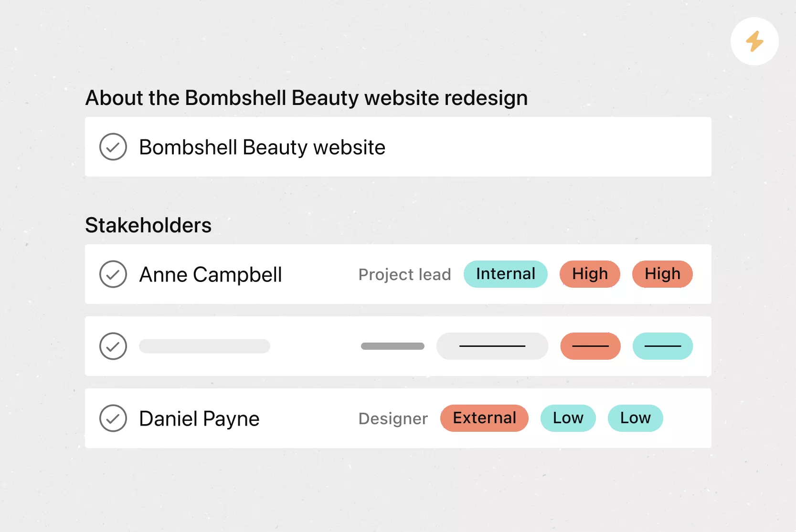Select the External tag for Daniel Payne
The image size is (796, 532).
tap(484, 418)
